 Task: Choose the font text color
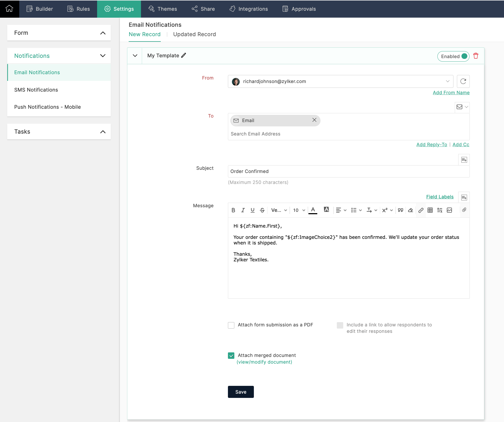(x=313, y=210)
